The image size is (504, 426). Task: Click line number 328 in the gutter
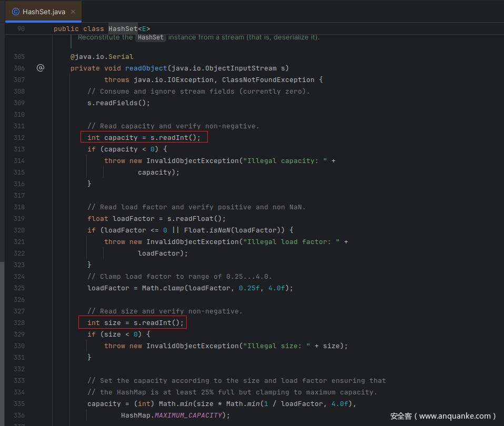pyautogui.click(x=19, y=323)
